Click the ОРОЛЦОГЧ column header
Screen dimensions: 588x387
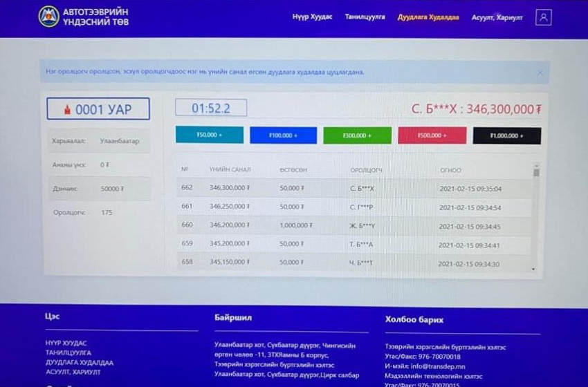pos(367,171)
